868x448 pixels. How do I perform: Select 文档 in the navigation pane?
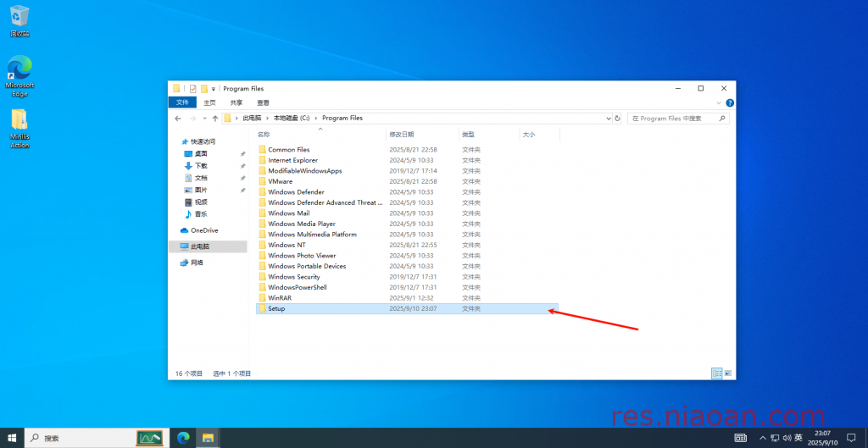tap(197, 178)
